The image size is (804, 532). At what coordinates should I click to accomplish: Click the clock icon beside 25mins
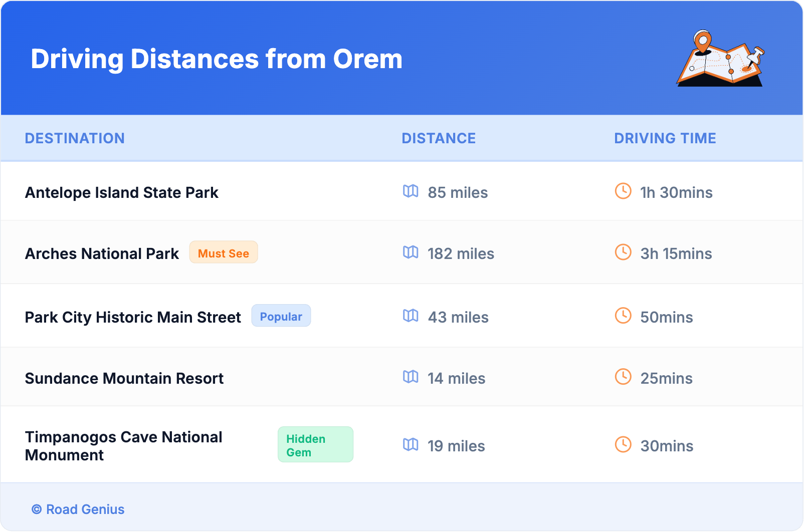[x=623, y=377]
